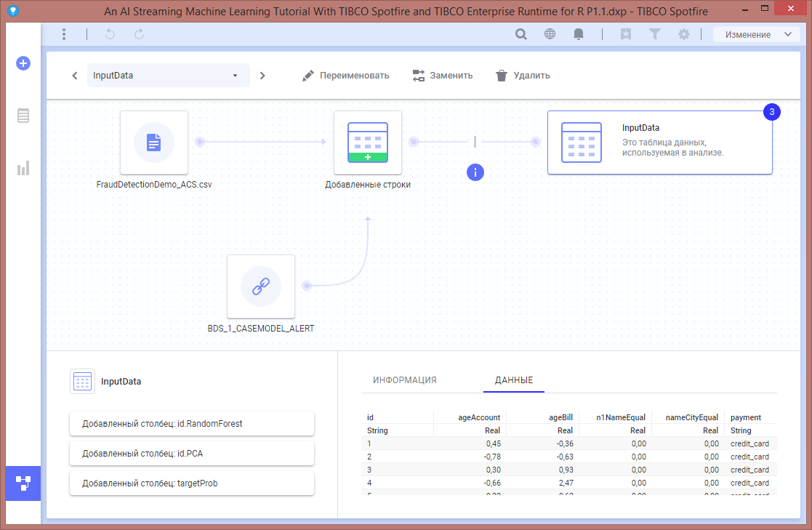The height and width of the screenshot is (530, 812).
Task: Click the id column header
Action: pyautogui.click(x=370, y=417)
